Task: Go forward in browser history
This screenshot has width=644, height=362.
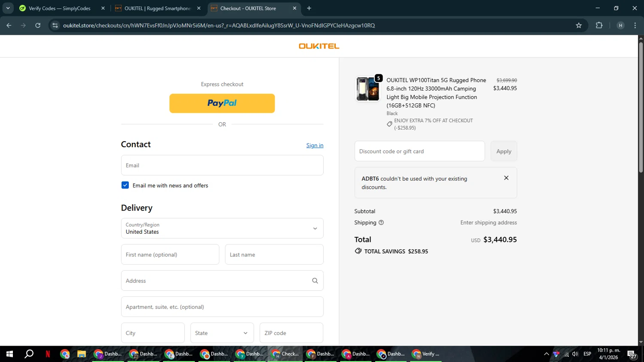Action: (23, 25)
